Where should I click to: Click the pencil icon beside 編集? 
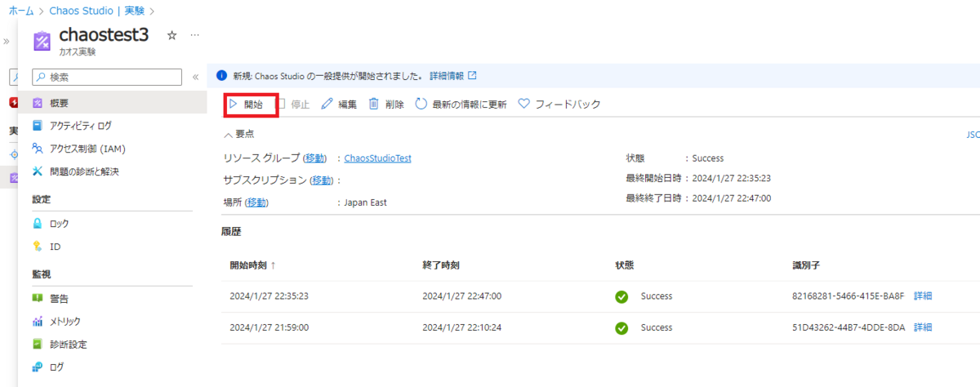(327, 105)
